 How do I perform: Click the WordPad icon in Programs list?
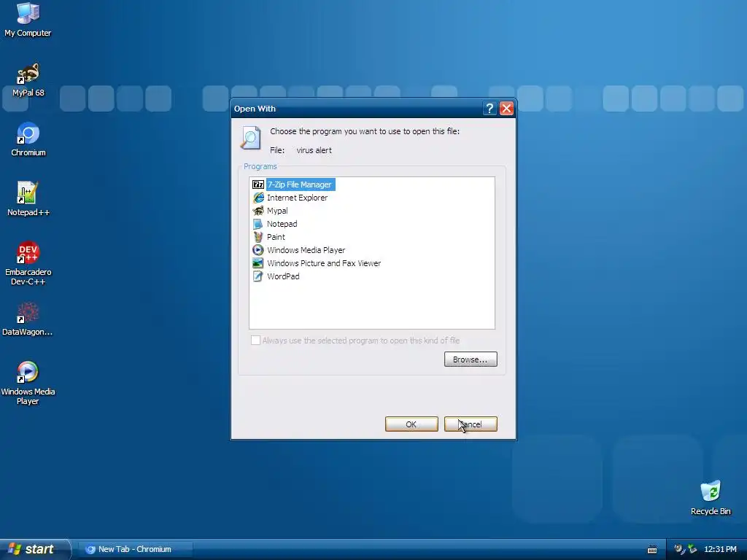[x=258, y=276]
